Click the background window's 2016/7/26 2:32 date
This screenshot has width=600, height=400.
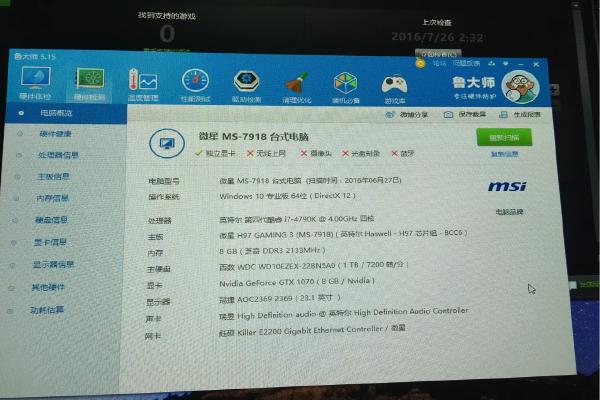coord(437,37)
